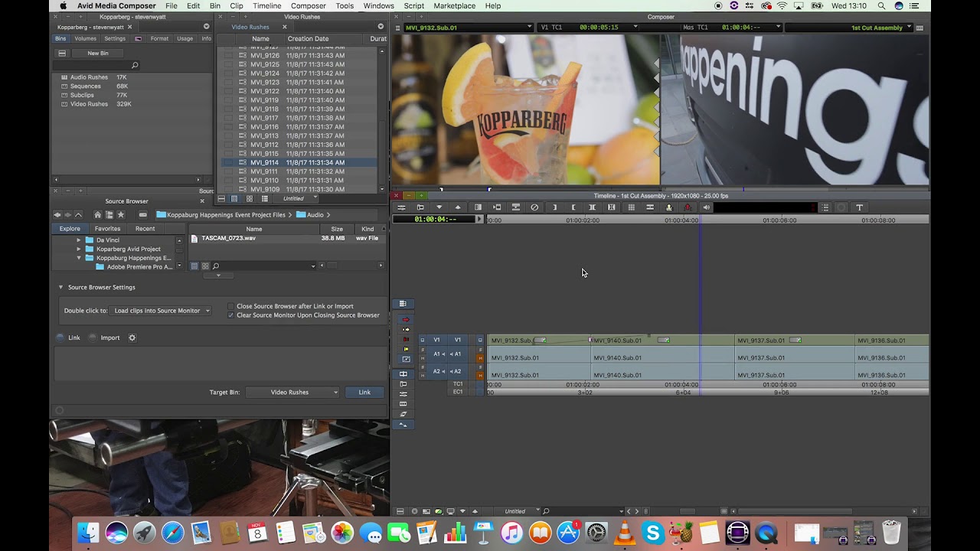Open the Timeline menu
The height and width of the screenshot is (551, 980).
click(x=266, y=6)
